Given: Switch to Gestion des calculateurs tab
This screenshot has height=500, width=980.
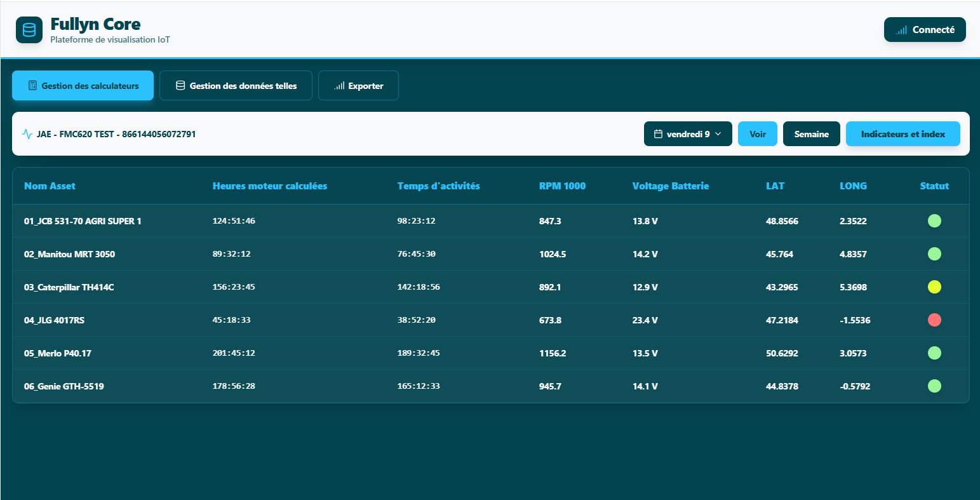Looking at the screenshot, I should coord(83,86).
